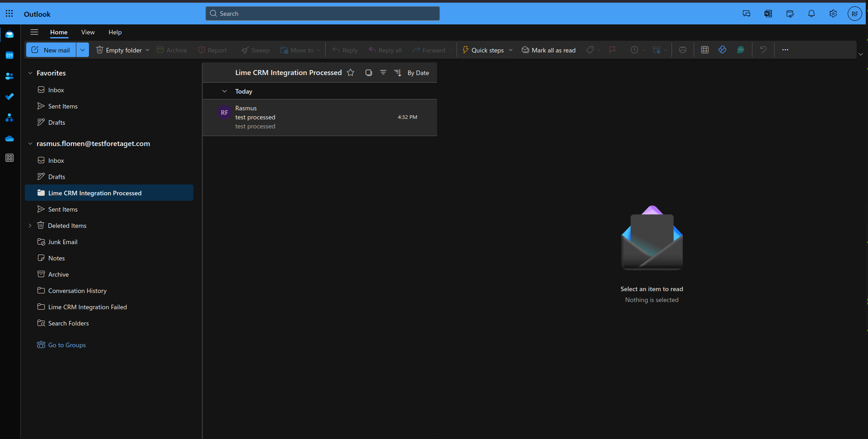Image resolution: width=868 pixels, height=439 pixels.
Task: Open the Empty folder dropdown arrow
Action: (147, 50)
